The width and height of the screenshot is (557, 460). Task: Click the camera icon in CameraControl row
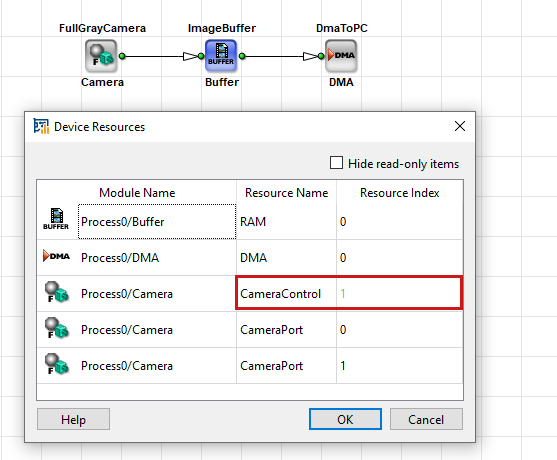tap(56, 292)
